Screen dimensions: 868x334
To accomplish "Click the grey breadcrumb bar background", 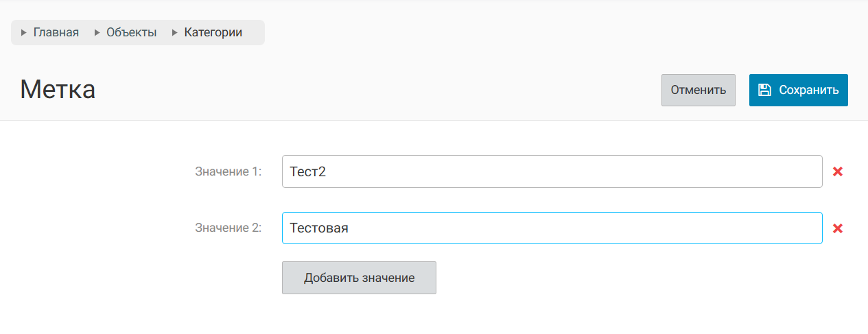I will [x=254, y=32].
